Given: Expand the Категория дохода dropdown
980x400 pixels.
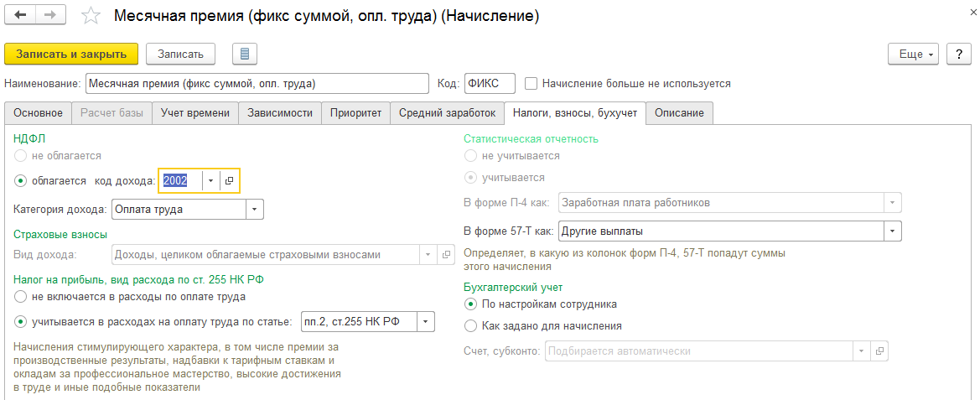Looking at the screenshot, I should 254,210.
